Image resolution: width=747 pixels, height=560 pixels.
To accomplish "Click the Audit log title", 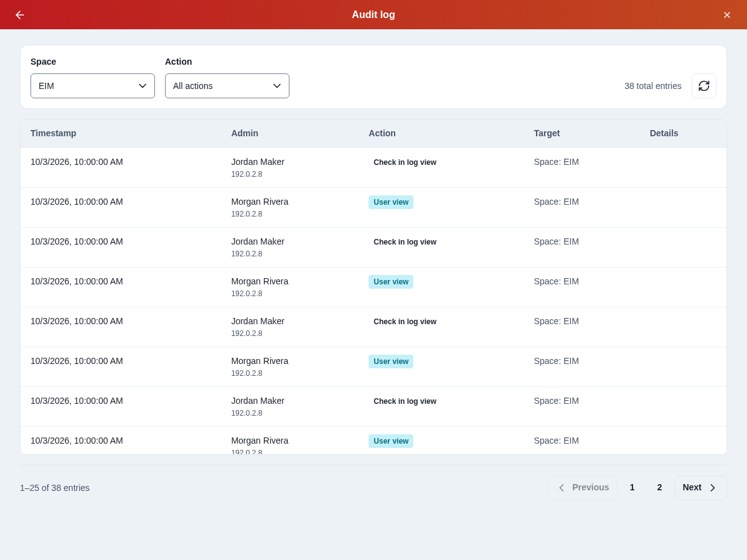I will click(374, 15).
